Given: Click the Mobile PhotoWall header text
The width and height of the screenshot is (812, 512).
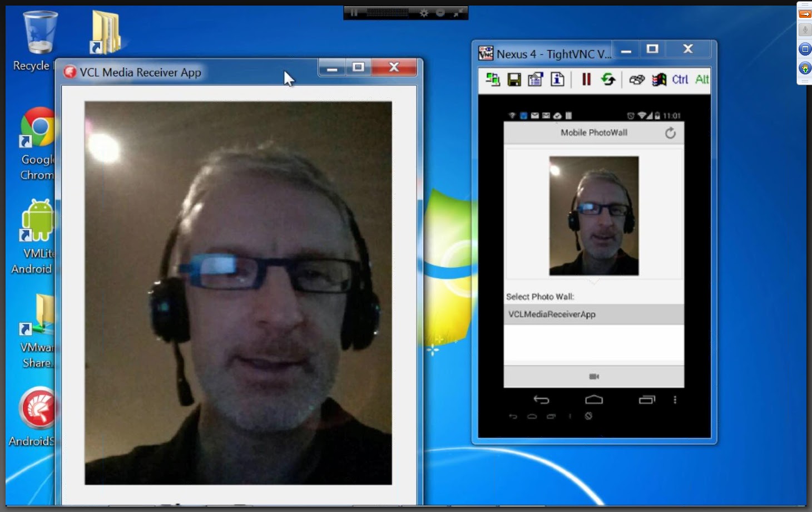Looking at the screenshot, I should pyautogui.click(x=594, y=132).
